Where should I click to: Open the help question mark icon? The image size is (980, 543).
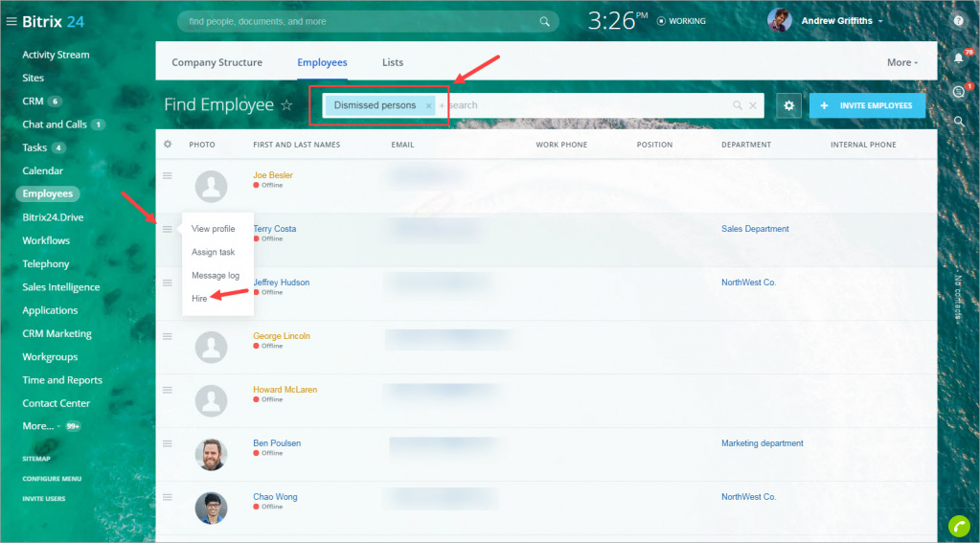point(958,21)
